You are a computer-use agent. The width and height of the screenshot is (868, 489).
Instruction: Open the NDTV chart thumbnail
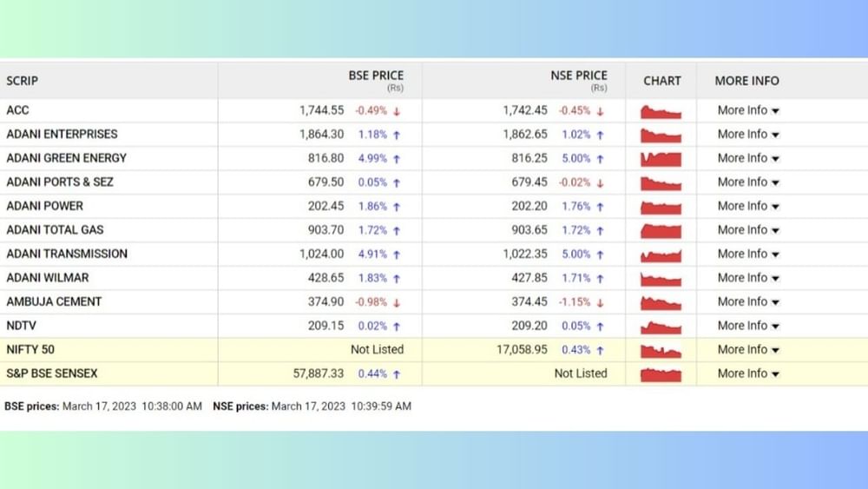[x=661, y=327]
